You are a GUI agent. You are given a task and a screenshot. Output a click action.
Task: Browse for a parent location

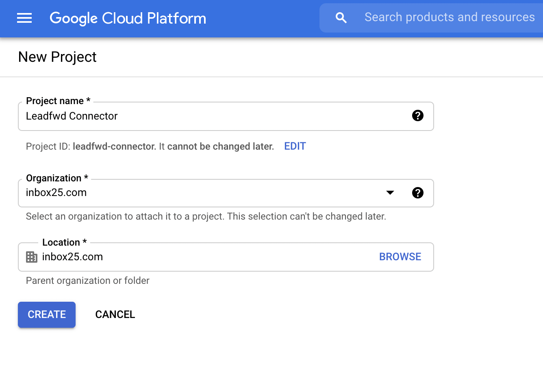tap(400, 257)
